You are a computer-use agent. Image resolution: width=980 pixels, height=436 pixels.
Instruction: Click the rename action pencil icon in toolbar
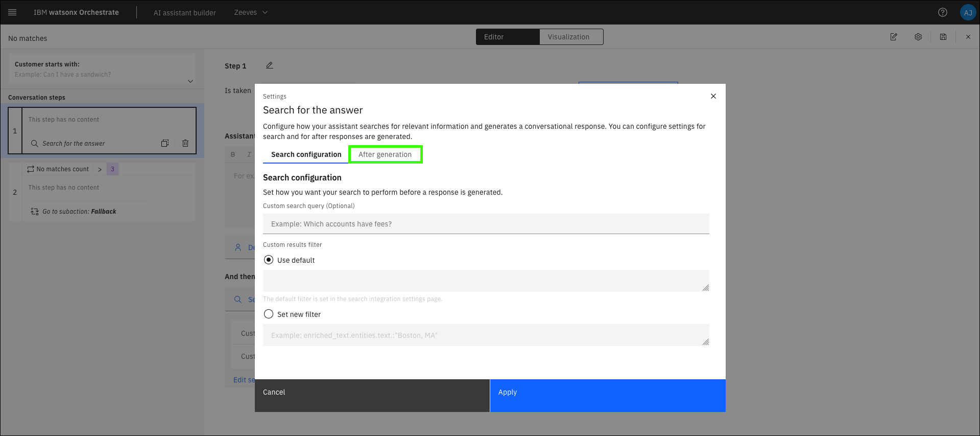coord(894,37)
